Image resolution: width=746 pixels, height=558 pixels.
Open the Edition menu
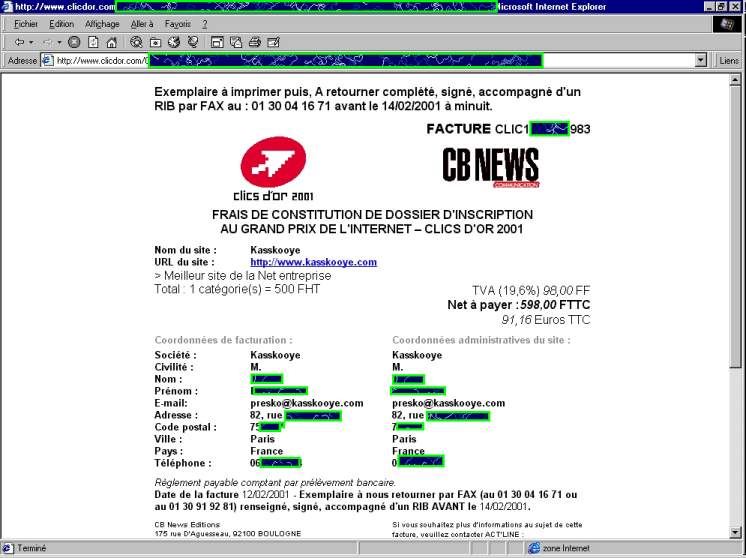pyautogui.click(x=61, y=24)
